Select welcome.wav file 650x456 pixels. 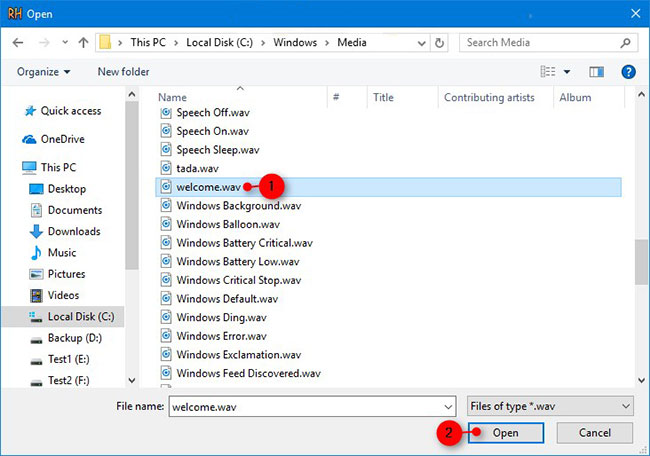(388, 187)
